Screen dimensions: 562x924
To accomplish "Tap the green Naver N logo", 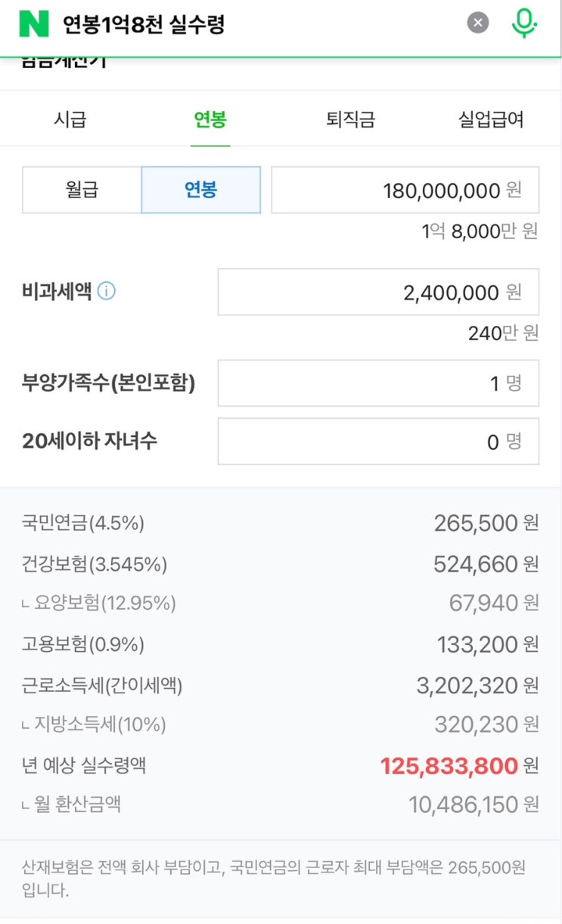I will click(x=33, y=24).
